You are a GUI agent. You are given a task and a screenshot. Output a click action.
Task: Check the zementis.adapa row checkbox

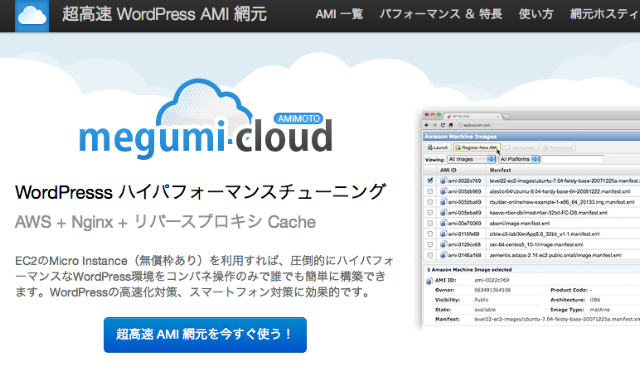430,254
